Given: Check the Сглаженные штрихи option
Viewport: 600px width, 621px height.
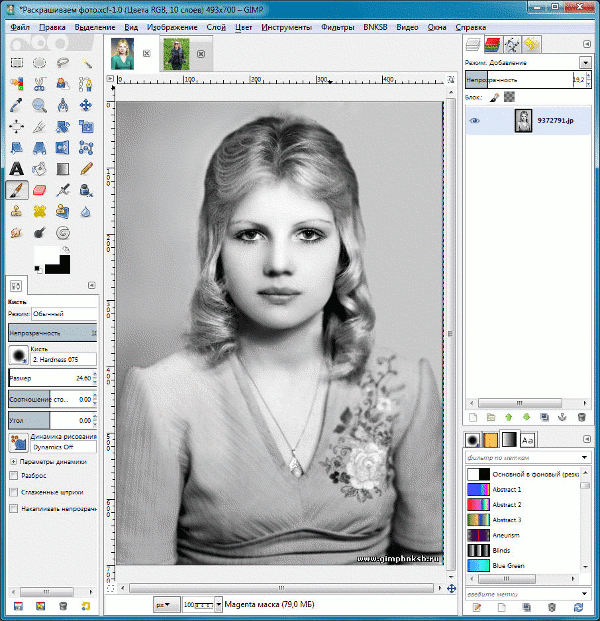Looking at the screenshot, I should click(x=13, y=493).
